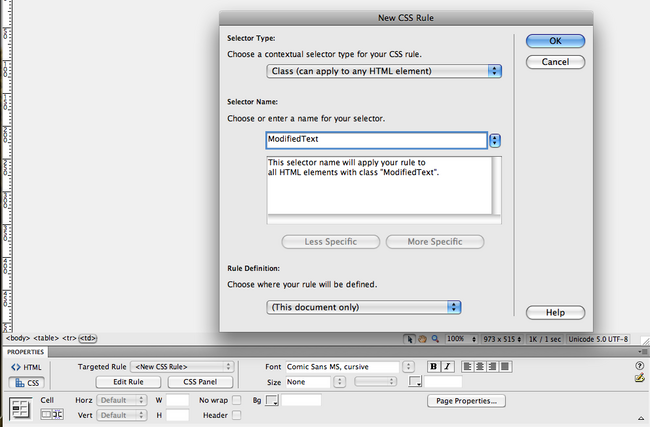The height and width of the screenshot is (427, 650).
Task: Open the Rule Definition location dropdown
Action: (365, 307)
